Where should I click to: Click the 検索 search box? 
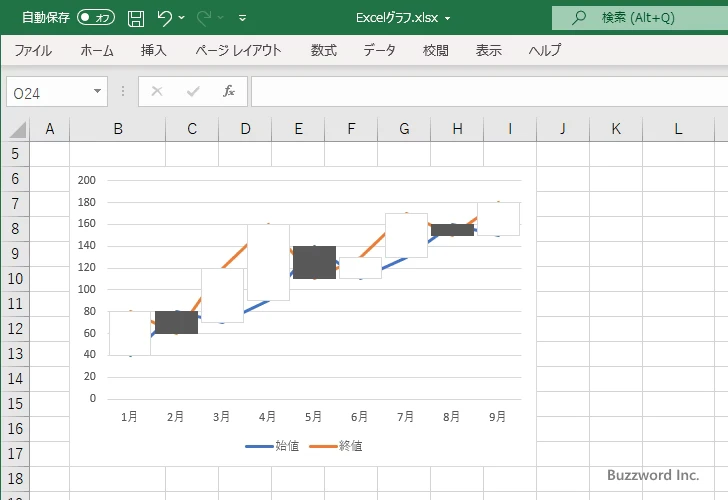coord(639,18)
